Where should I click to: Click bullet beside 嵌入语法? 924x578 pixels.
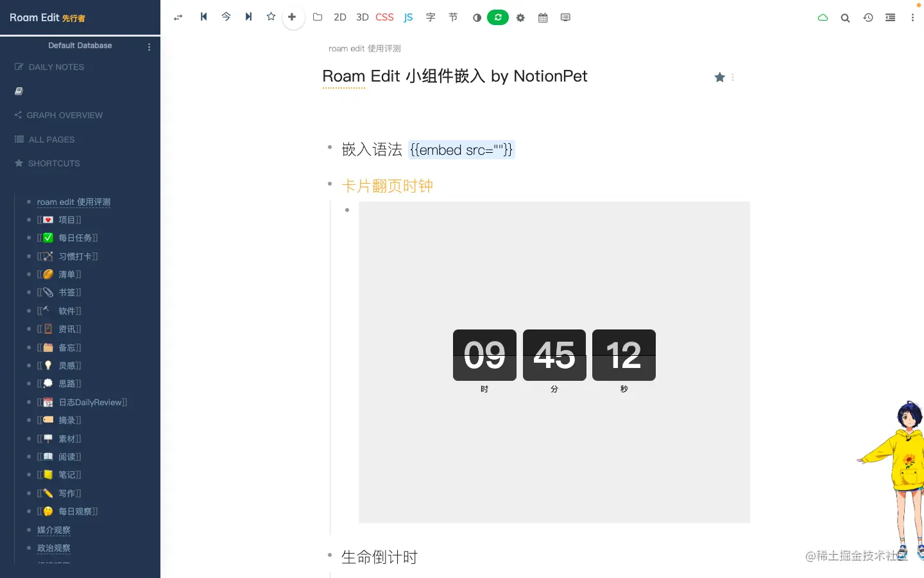[330, 147]
